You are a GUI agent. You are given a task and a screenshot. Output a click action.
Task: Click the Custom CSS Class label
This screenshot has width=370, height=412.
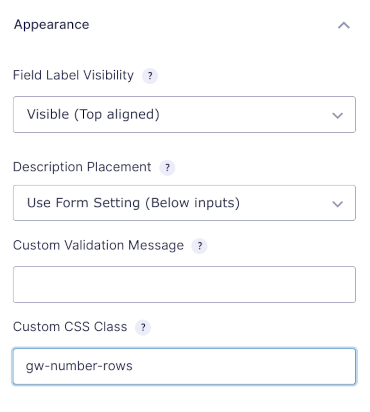70,327
